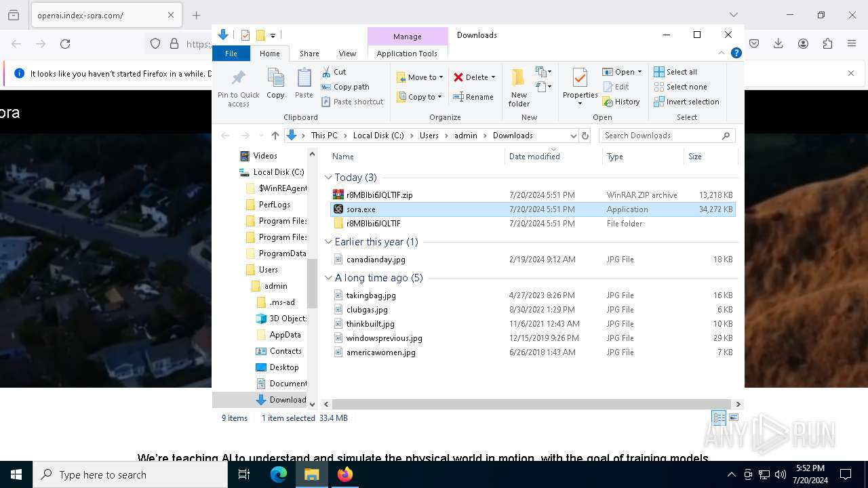868x488 pixels.
Task: Click admin in the breadcrumb path
Action: click(x=465, y=136)
